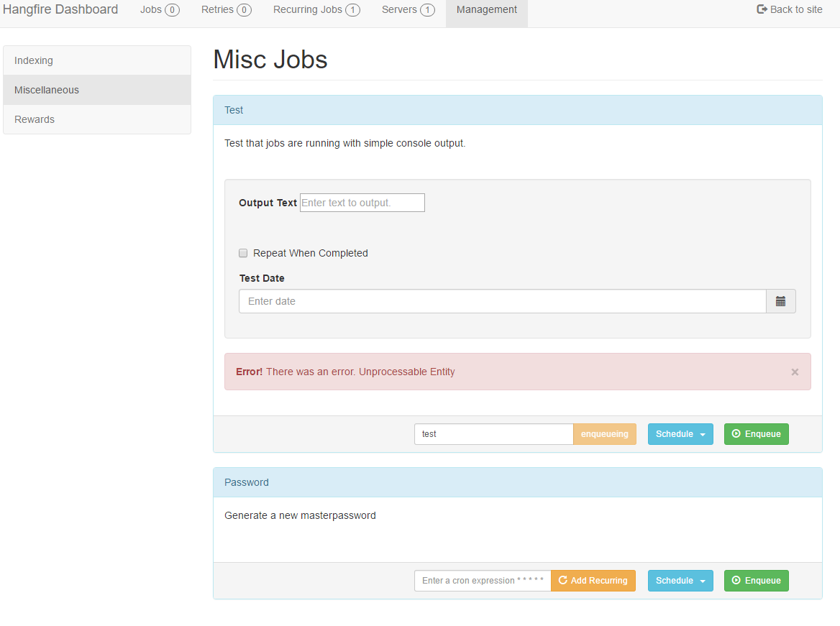The width and height of the screenshot is (840, 626).
Task: Click the Add Recurring button
Action: pyautogui.click(x=593, y=581)
